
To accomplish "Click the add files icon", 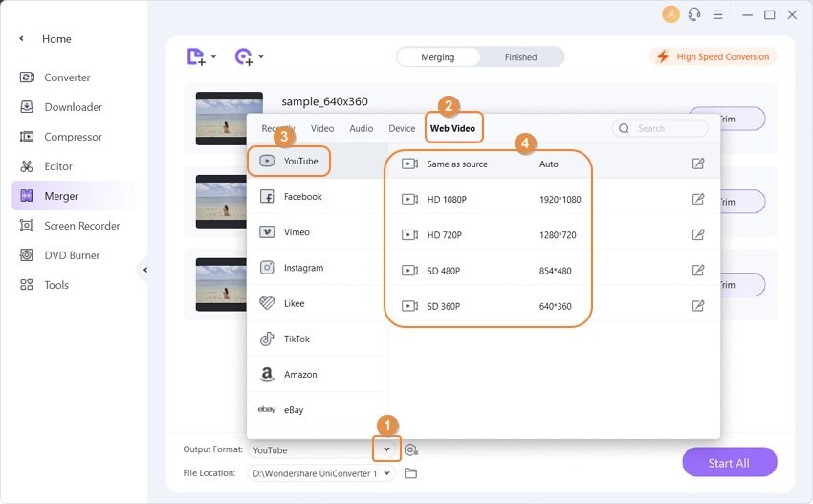I will pyautogui.click(x=196, y=56).
